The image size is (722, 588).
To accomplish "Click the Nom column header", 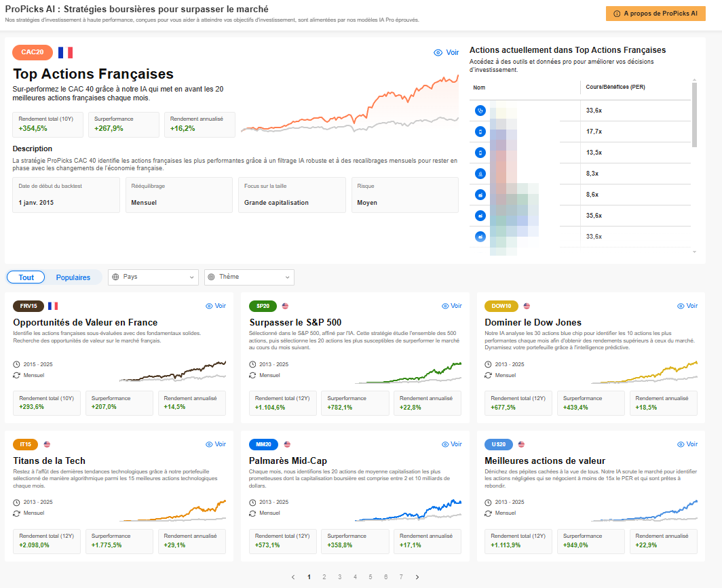I will pyautogui.click(x=479, y=87).
